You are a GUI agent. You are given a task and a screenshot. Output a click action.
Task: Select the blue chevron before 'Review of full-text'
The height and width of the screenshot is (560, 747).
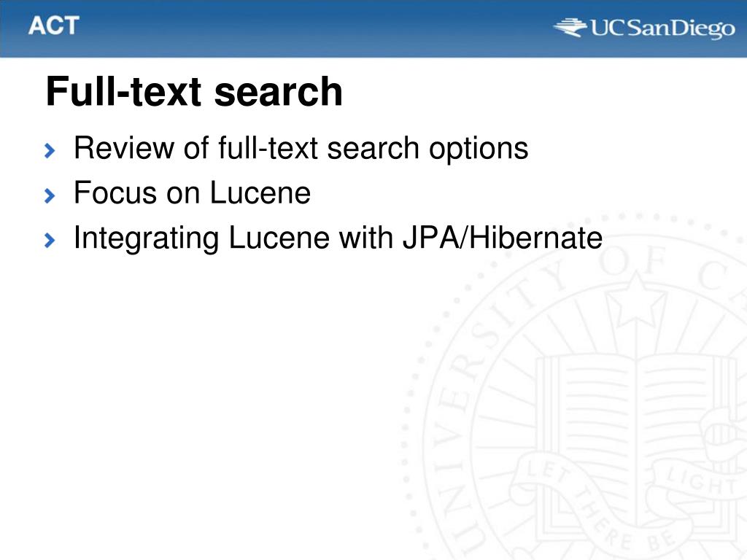point(50,150)
